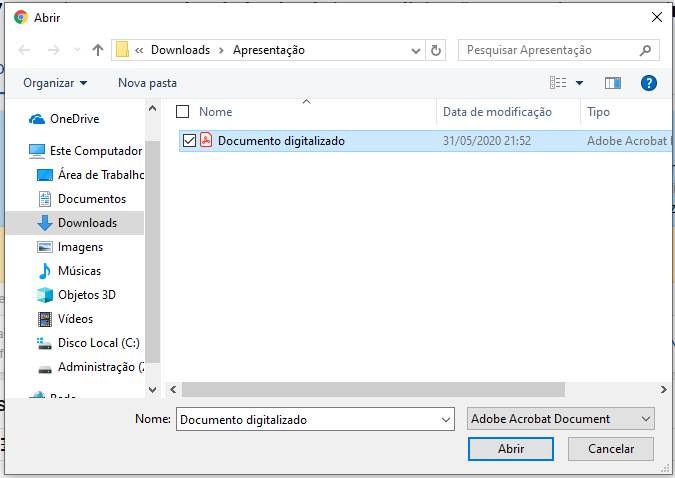Click the Área de Trabalho desktop icon
Screen dimensions: 675x478
click(x=45, y=175)
